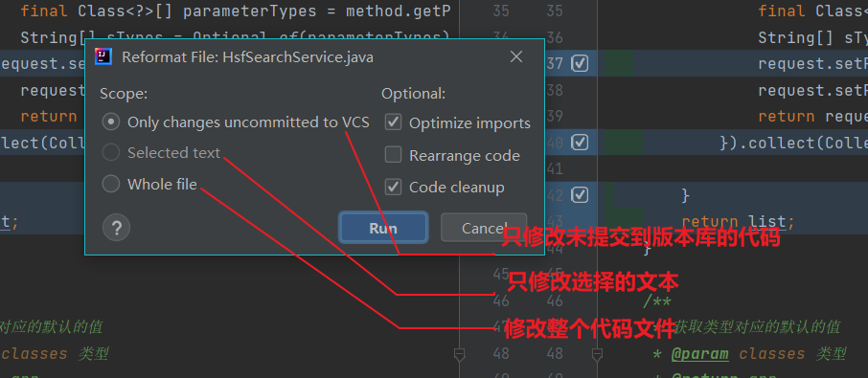
Task: Click '}).collect(Colle' line in right editor
Action: coord(794,143)
